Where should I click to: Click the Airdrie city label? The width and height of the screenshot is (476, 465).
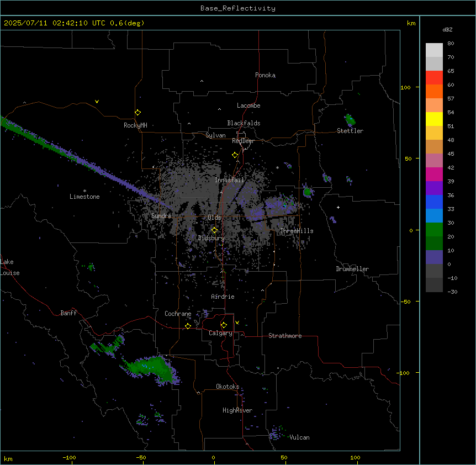point(223,297)
